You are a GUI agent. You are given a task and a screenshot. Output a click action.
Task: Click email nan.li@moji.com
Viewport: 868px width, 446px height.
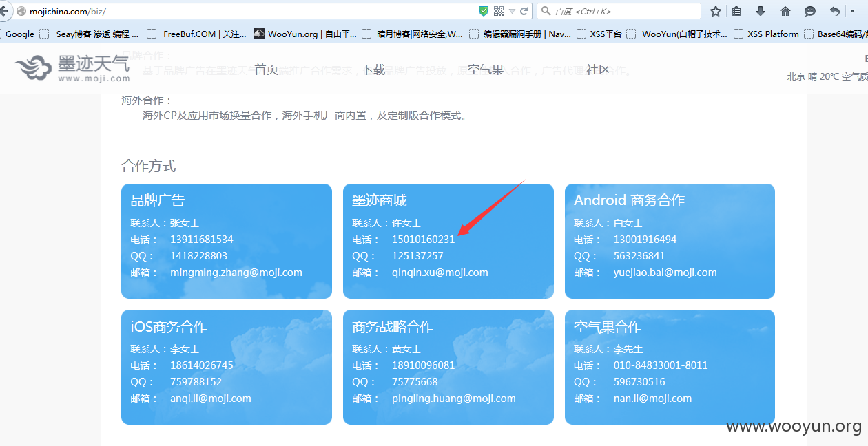(653, 399)
